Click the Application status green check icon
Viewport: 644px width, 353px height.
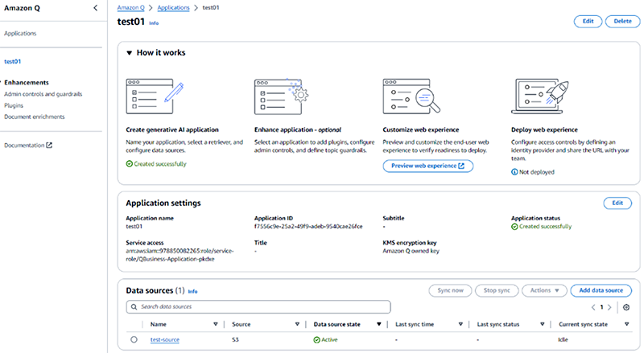coord(514,227)
